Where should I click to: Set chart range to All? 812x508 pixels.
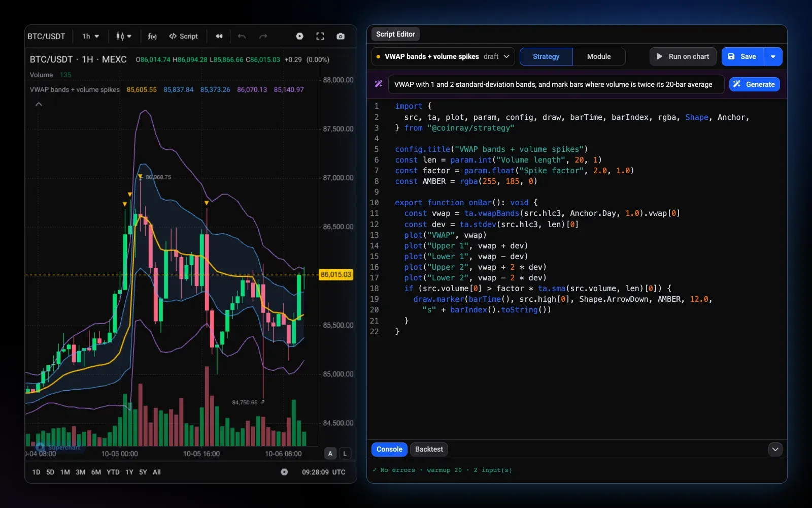(157, 472)
